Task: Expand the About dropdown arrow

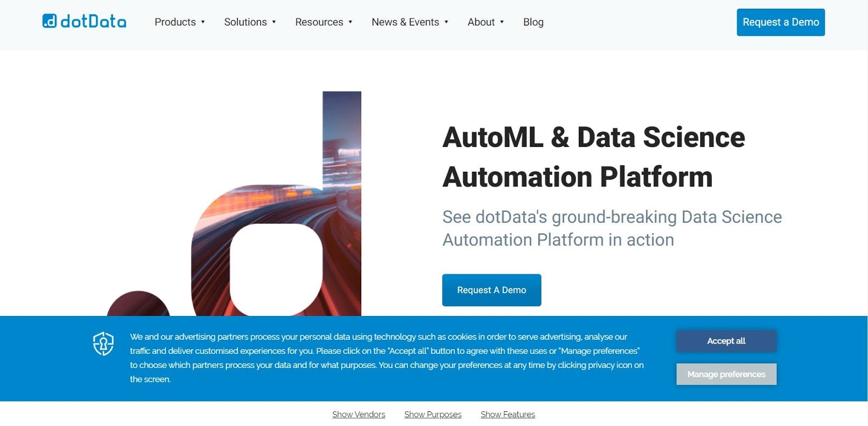Action: [x=502, y=22]
